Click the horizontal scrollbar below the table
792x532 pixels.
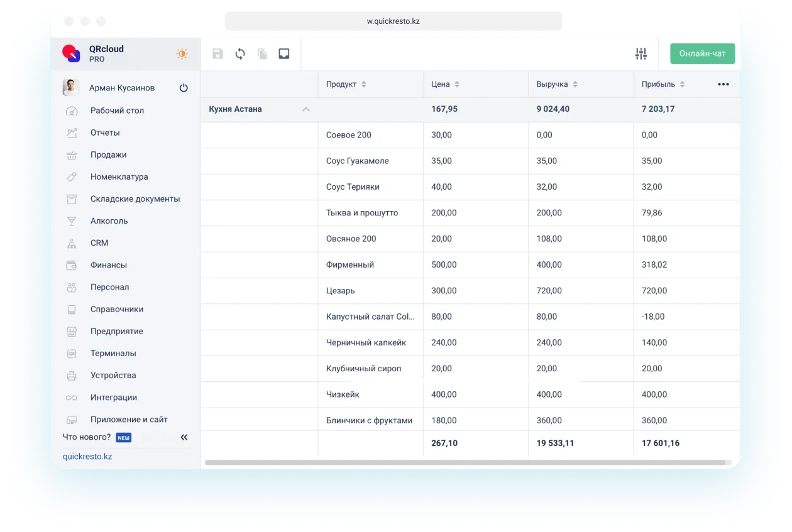click(x=465, y=463)
